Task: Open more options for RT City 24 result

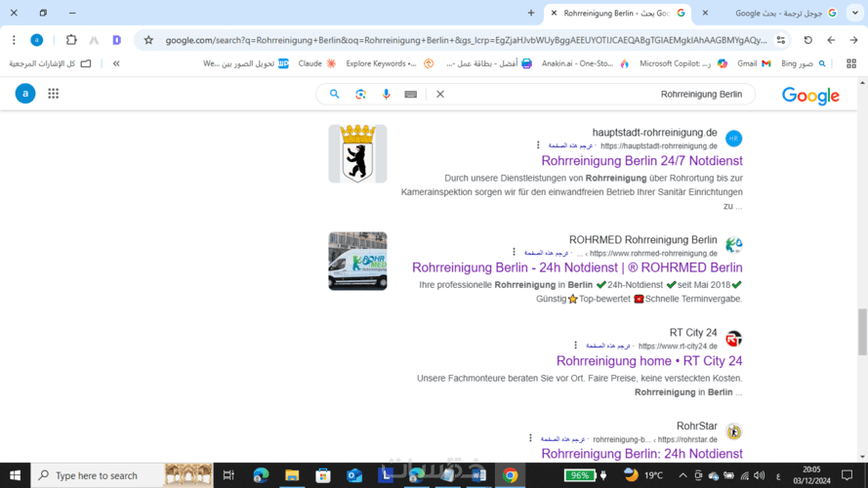Action: point(575,346)
